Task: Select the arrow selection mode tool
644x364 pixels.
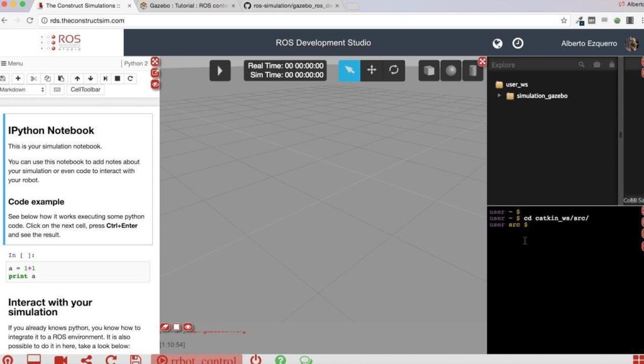Action: [x=350, y=71]
